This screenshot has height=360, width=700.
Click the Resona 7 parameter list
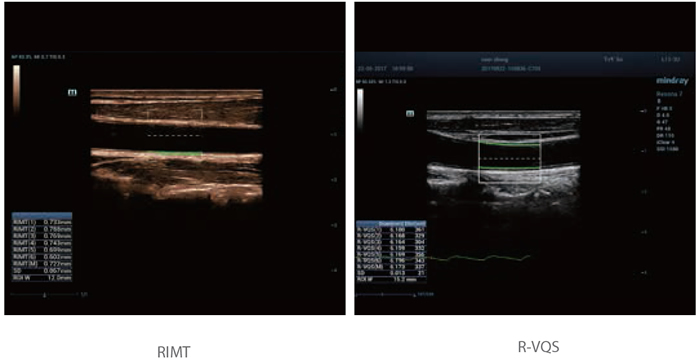tap(668, 121)
